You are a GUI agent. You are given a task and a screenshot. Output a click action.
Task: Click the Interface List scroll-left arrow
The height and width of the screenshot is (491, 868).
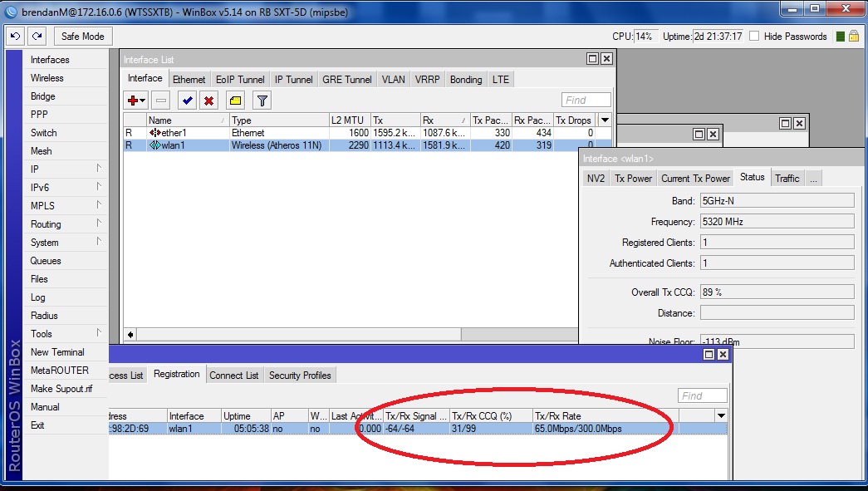point(130,334)
